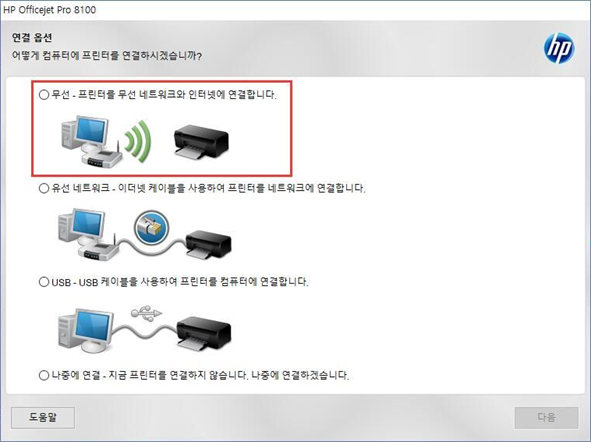591x442 pixels.
Task: Select the 유선 네트워크 Ethernet radio button
Action: (44, 188)
